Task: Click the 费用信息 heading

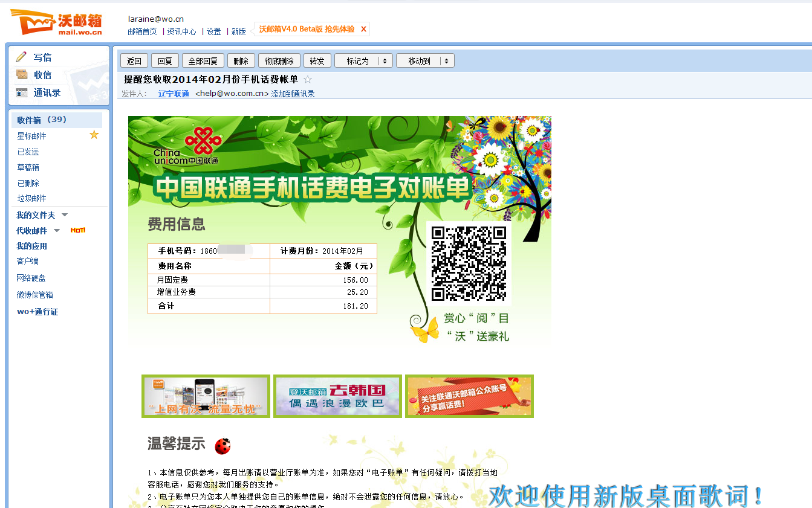Action: point(177,224)
